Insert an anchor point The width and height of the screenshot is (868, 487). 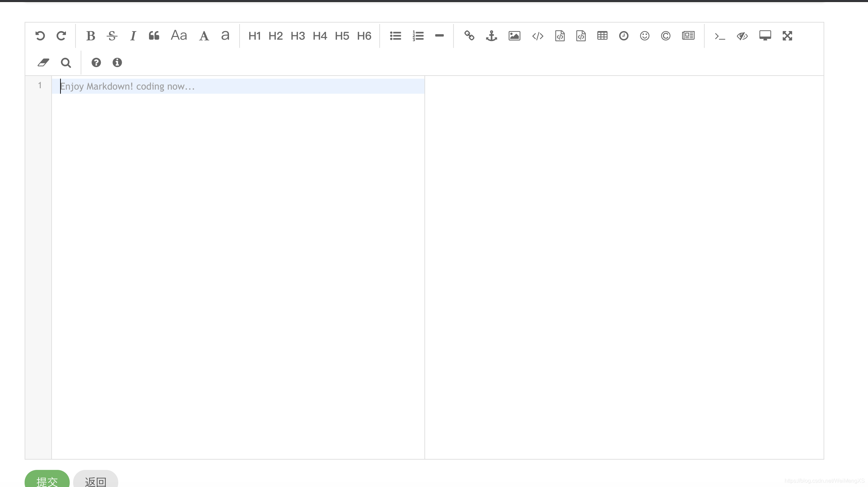(x=491, y=36)
